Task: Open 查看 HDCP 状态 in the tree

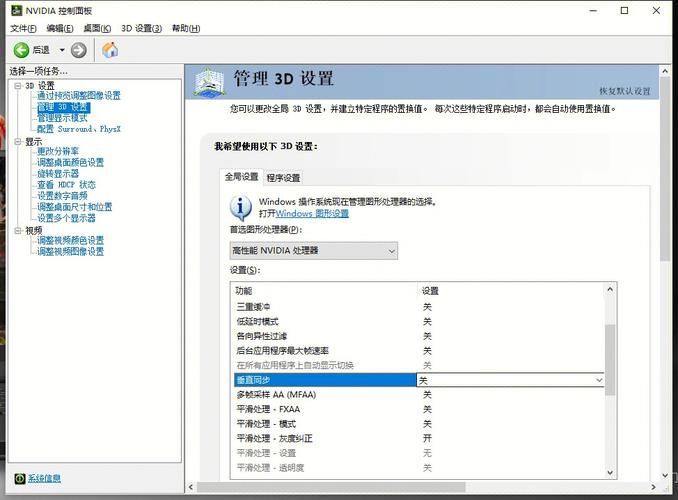Action: (x=66, y=185)
